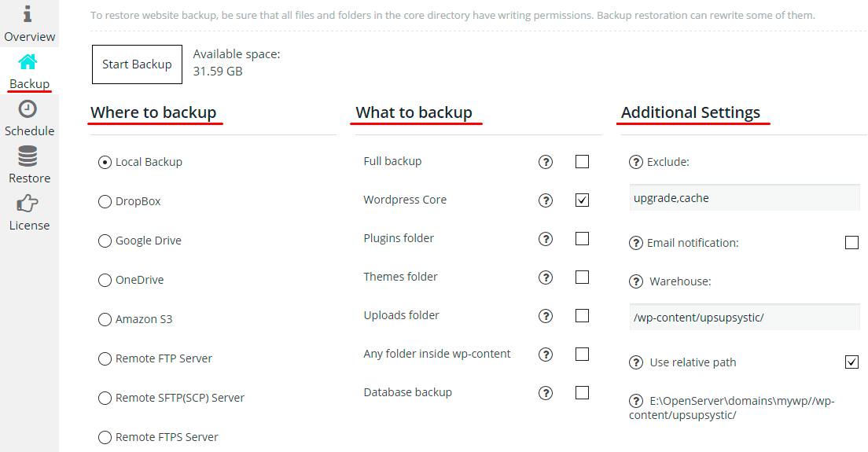Screen dimensions: 868x452
Task: Open the Overview info icon
Action: [x=27, y=14]
